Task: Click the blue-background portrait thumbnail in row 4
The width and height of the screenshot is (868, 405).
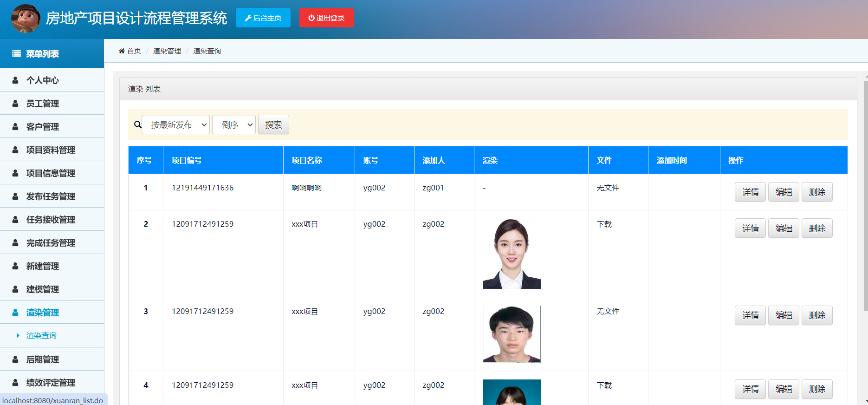Action: [x=512, y=392]
